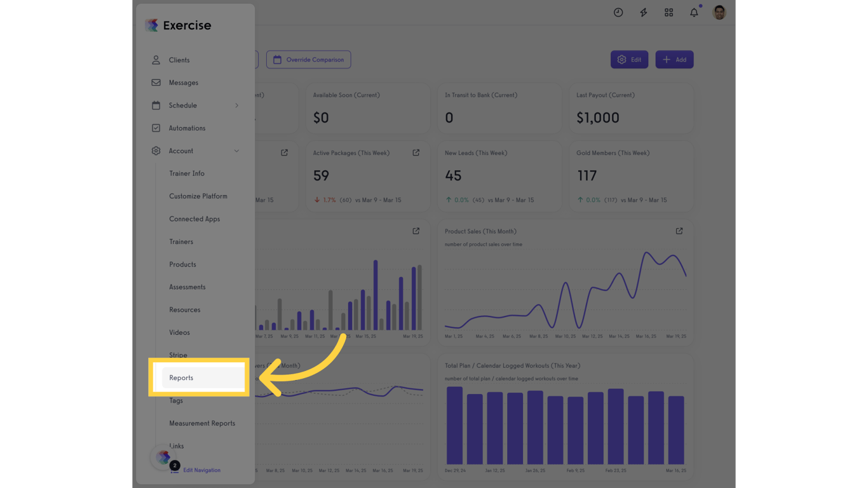
Task: Open external link icon on Active Packages card
Action: 416,152
